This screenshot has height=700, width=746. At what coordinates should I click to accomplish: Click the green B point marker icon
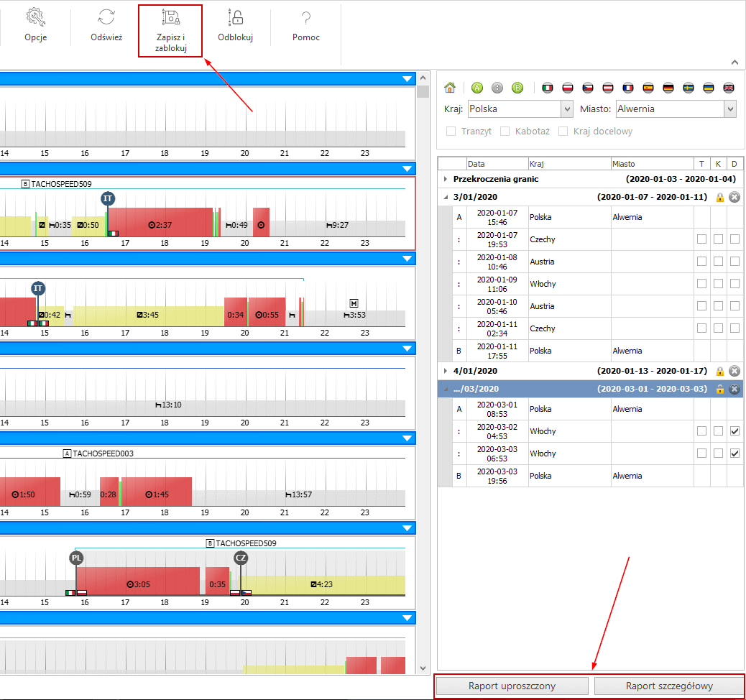pyautogui.click(x=517, y=88)
